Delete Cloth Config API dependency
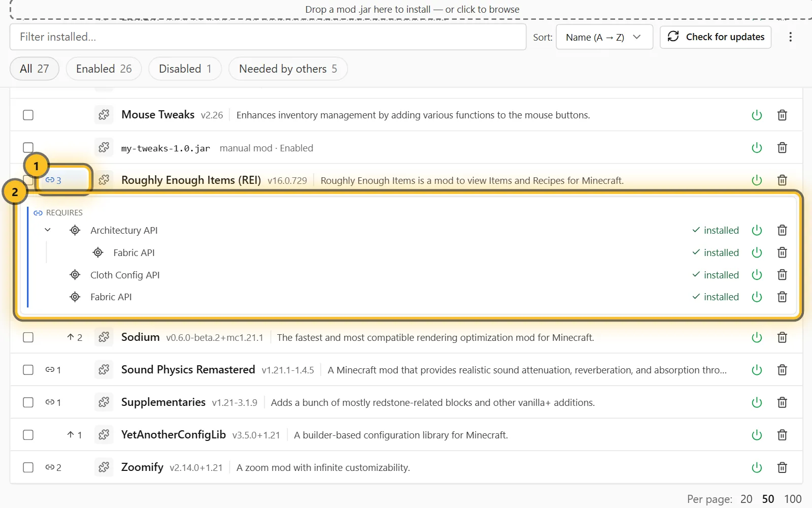Image resolution: width=812 pixels, height=508 pixels. tap(782, 275)
